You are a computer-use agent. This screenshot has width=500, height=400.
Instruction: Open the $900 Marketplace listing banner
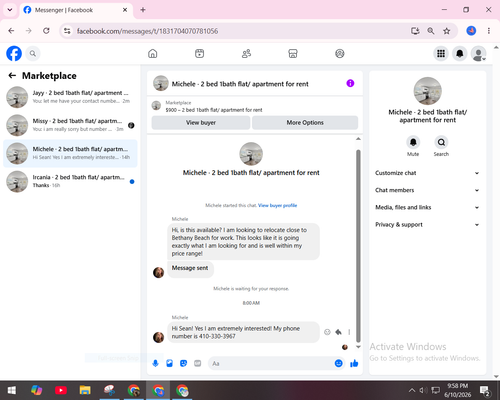(x=255, y=106)
